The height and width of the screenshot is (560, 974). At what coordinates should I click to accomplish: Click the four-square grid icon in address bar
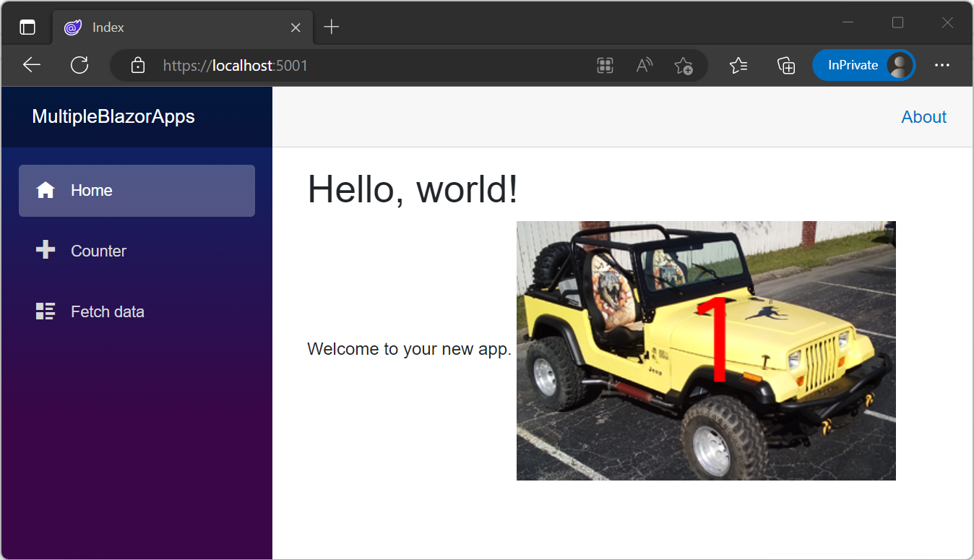605,65
